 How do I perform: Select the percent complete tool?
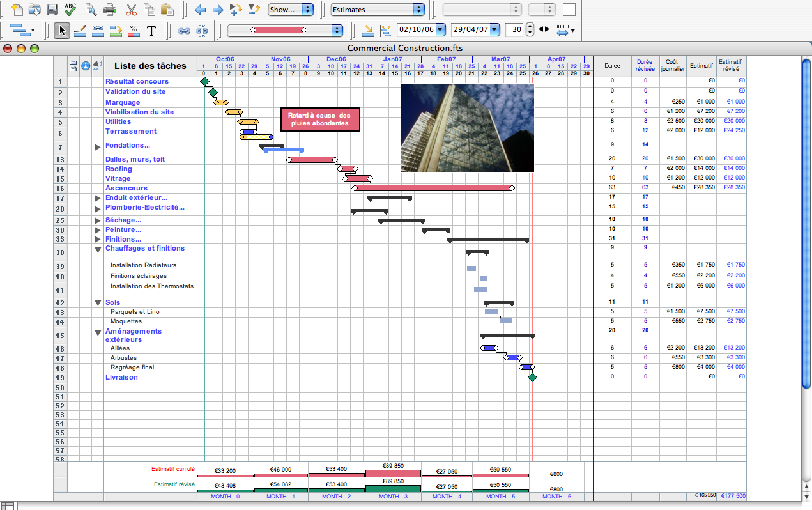134,30
